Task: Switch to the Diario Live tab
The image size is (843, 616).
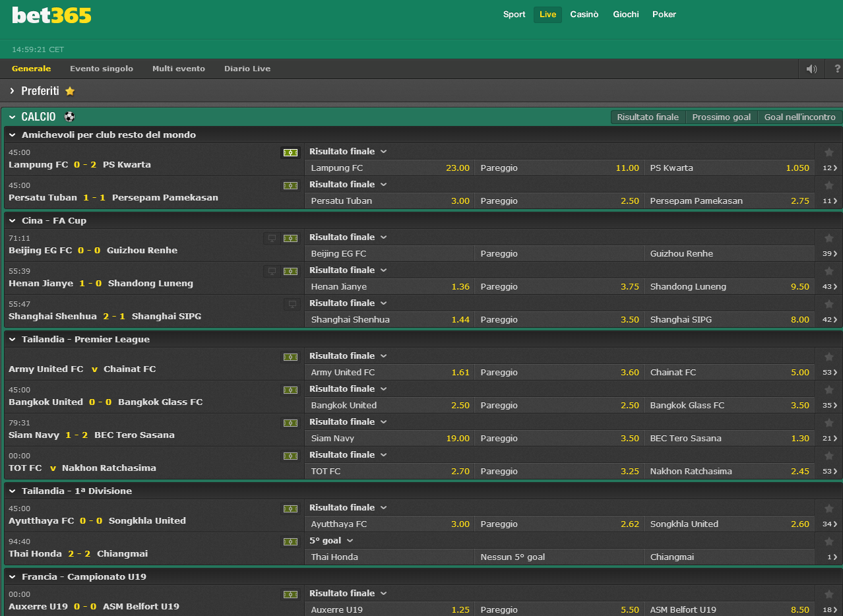Action: 247,69
